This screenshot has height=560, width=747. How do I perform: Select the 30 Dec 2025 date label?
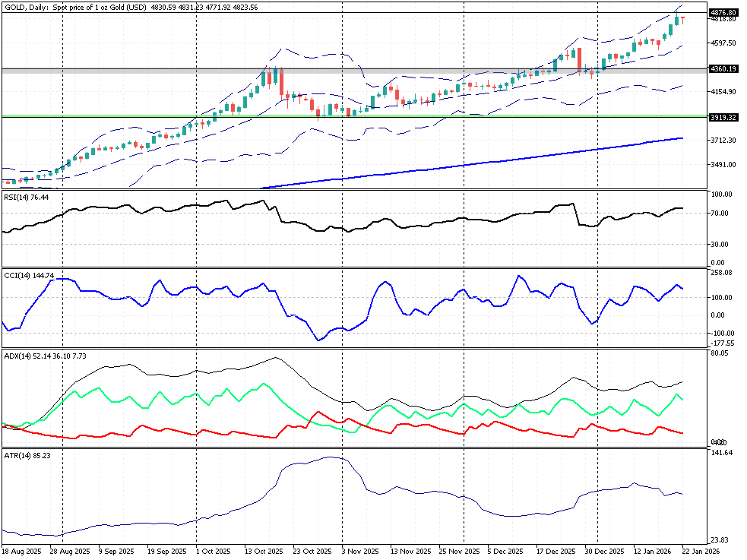pos(605,551)
